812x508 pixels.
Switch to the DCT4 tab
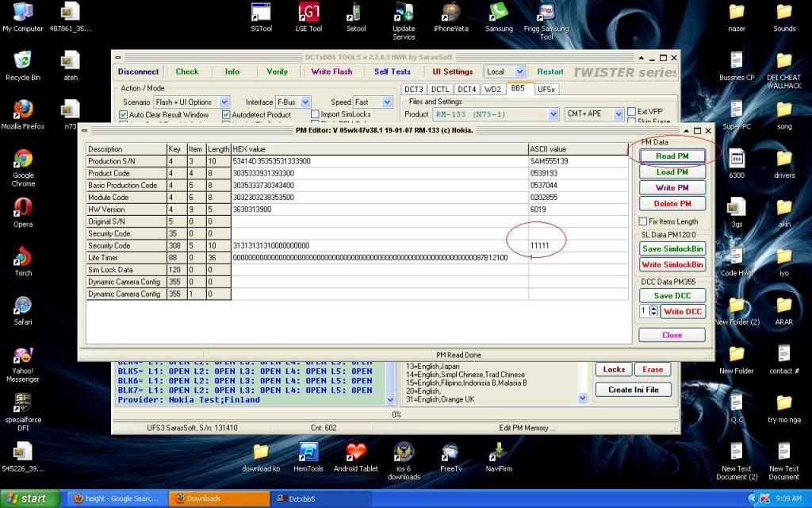click(467, 89)
